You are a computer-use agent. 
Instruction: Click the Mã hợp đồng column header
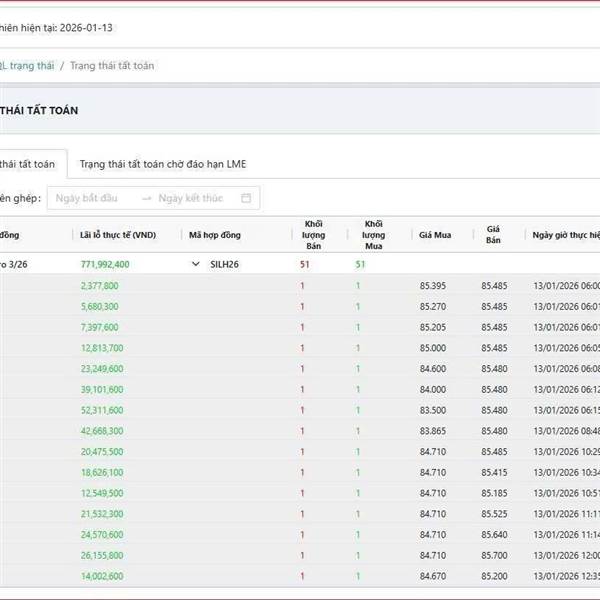(215, 235)
